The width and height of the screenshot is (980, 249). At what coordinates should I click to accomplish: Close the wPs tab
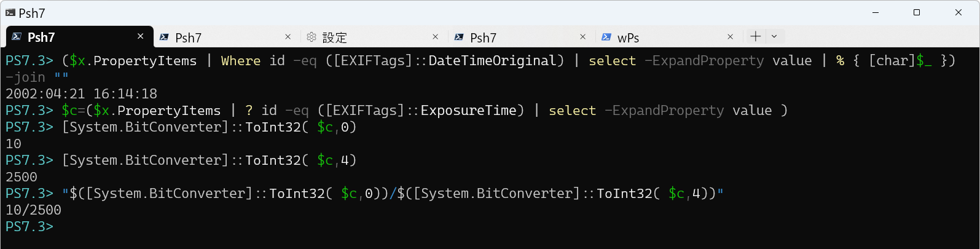[x=730, y=37]
